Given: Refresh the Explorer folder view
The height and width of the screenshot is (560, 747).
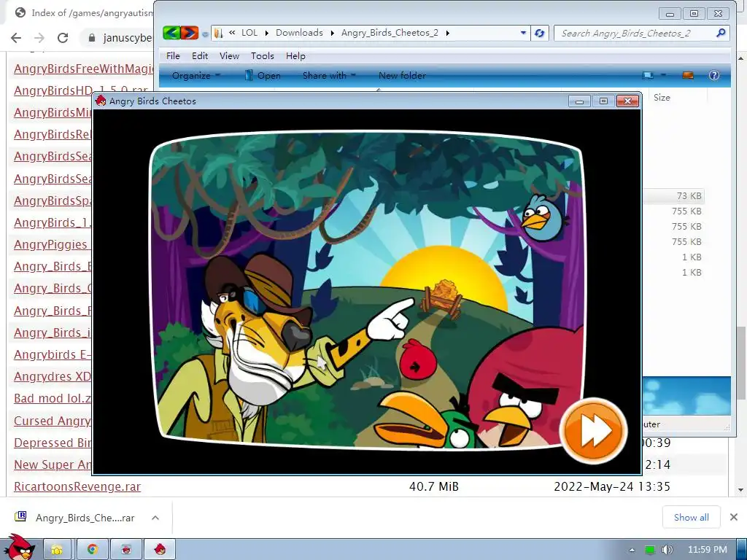Looking at the screenshot, I should [x=539, y=33].
